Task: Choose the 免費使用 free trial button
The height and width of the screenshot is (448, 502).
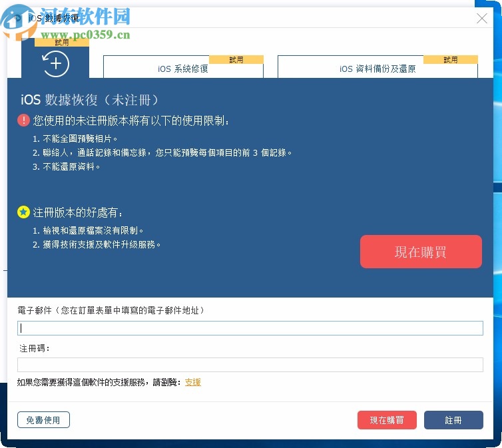Action: 43,420
